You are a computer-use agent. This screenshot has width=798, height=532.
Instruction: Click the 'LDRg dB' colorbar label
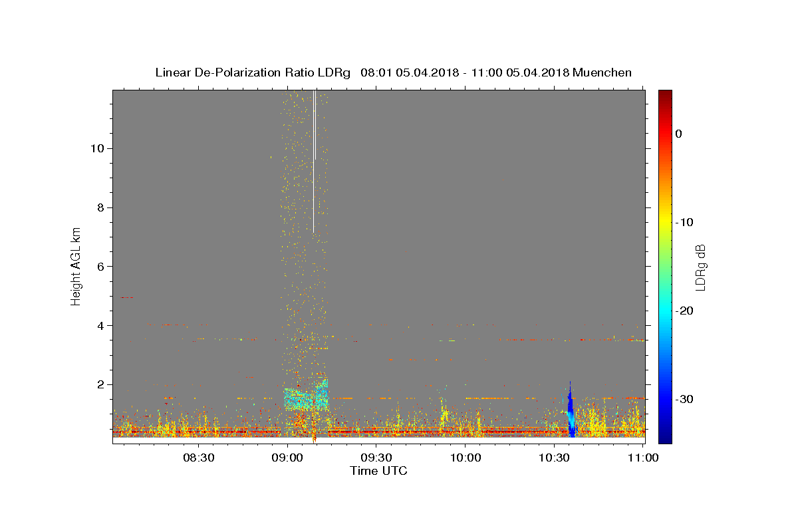[700, 267]
